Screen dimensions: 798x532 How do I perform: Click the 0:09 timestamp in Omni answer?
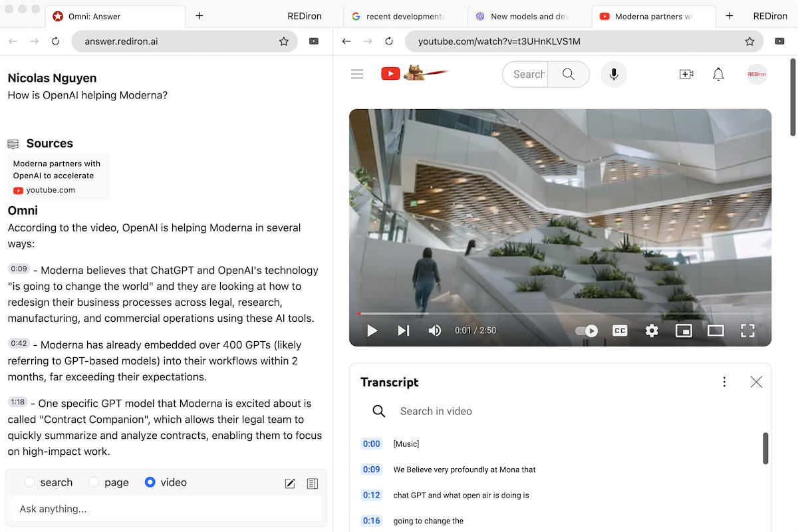point(19,269)
